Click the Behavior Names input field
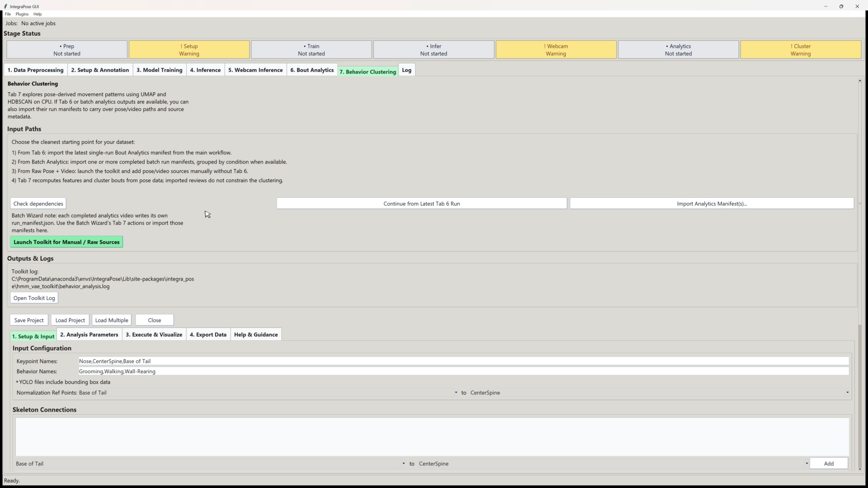Screen dimensions: 868x488 pos(463,371)
